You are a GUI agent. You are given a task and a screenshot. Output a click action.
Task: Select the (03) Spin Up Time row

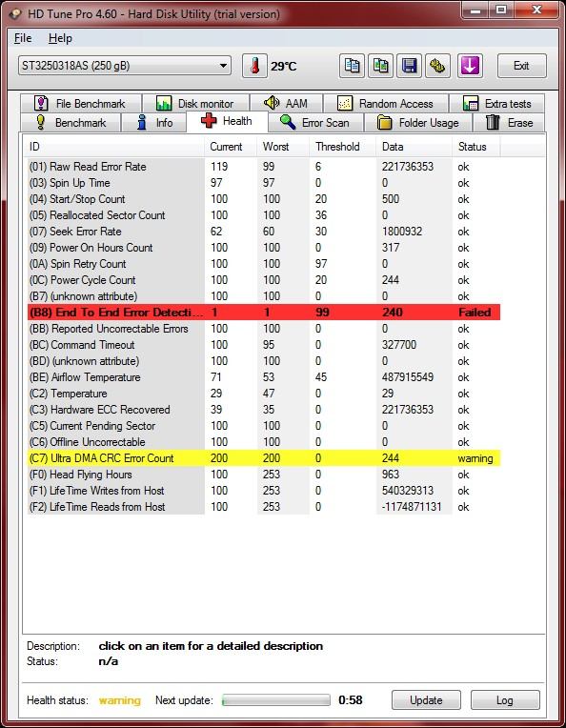264,183
